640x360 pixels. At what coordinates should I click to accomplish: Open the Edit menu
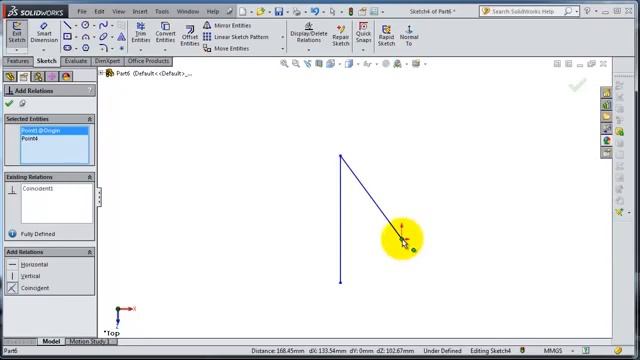pos(99,11)
